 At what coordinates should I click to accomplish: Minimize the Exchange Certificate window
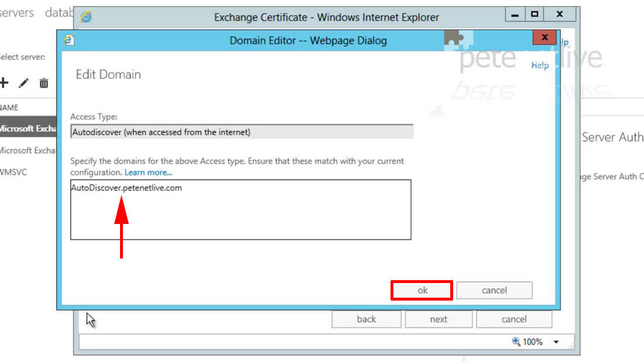point(515,15)
